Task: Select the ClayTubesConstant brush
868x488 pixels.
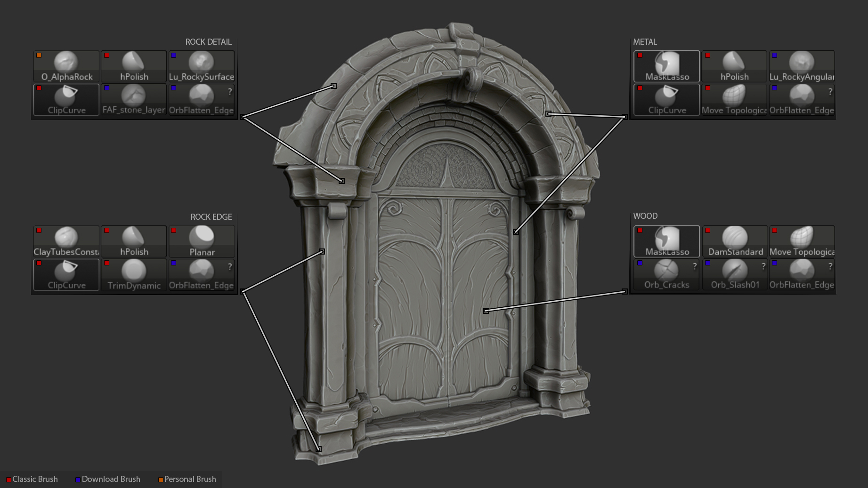Action: (66, 241)
